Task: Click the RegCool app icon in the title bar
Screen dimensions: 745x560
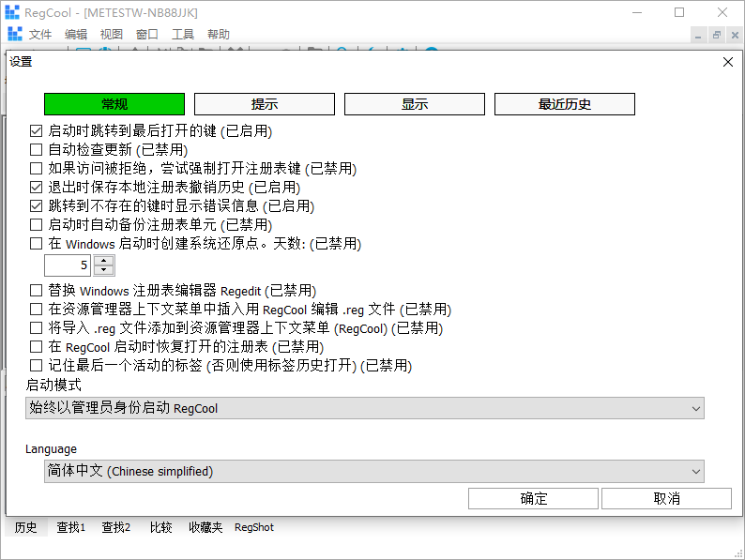Action: 12,12
